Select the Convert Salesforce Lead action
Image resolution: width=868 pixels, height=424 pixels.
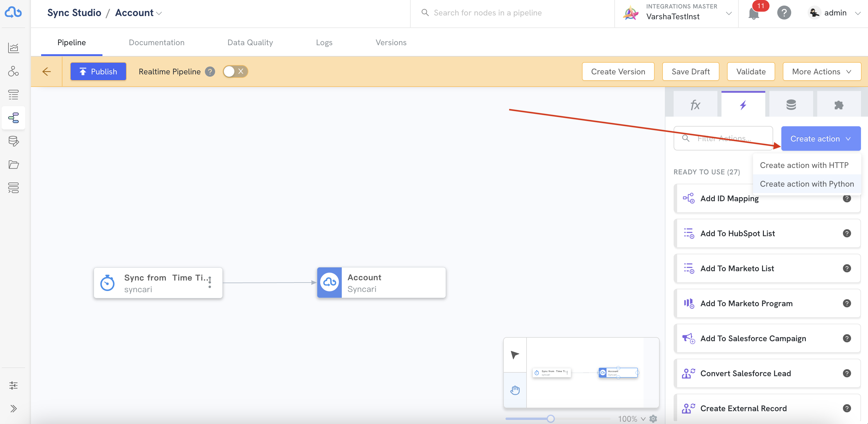(767, 374)
